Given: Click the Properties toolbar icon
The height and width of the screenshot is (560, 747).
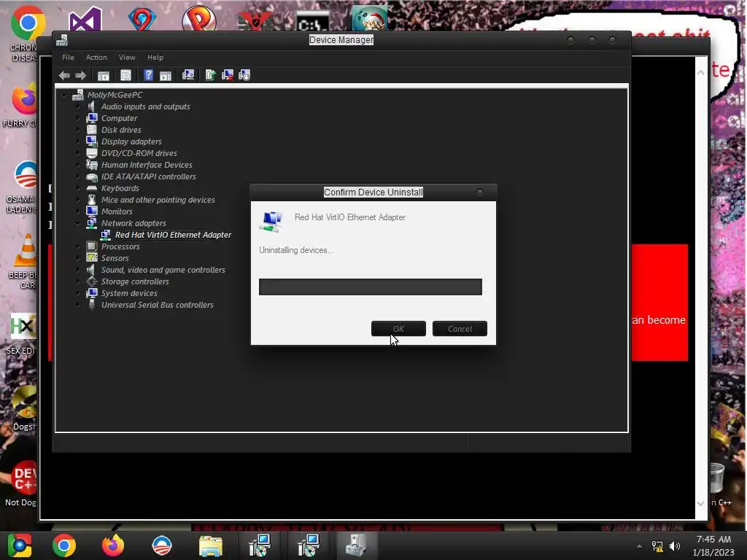Looking at the screenshot, I should click(125, 75).
